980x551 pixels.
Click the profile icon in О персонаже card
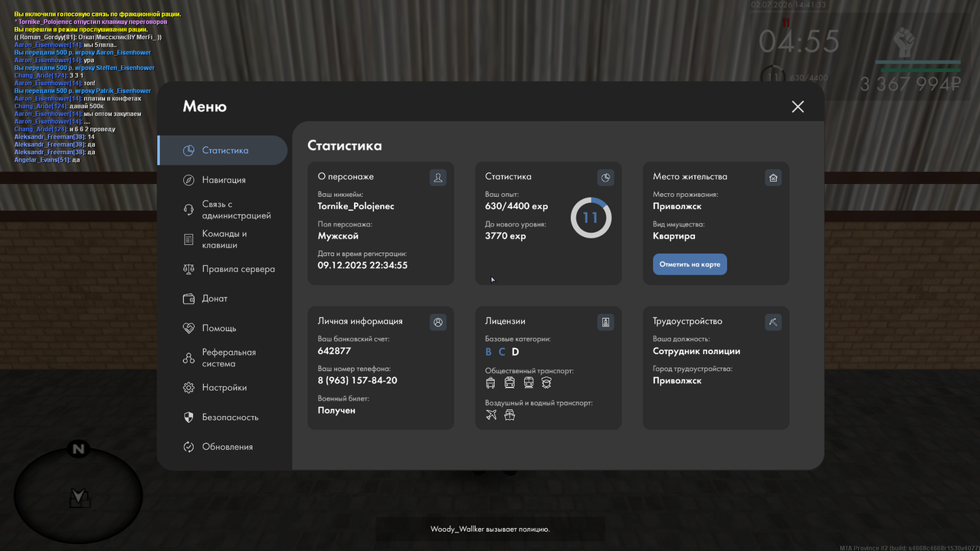pos(438,178)
